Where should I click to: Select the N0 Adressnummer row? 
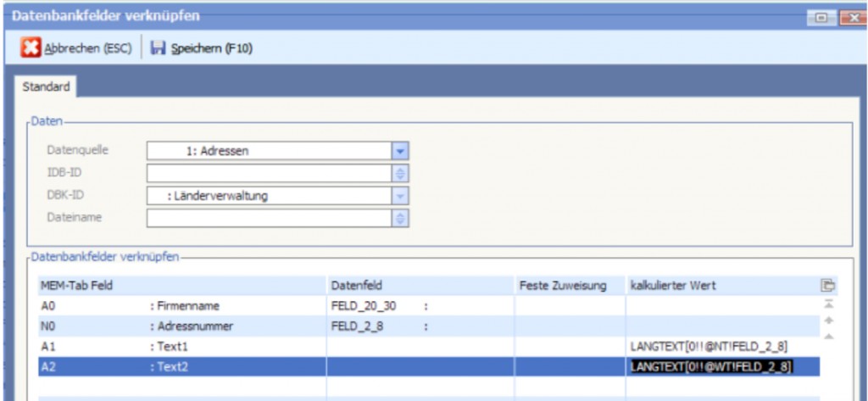pyautogui.click(x=170, y=326)
